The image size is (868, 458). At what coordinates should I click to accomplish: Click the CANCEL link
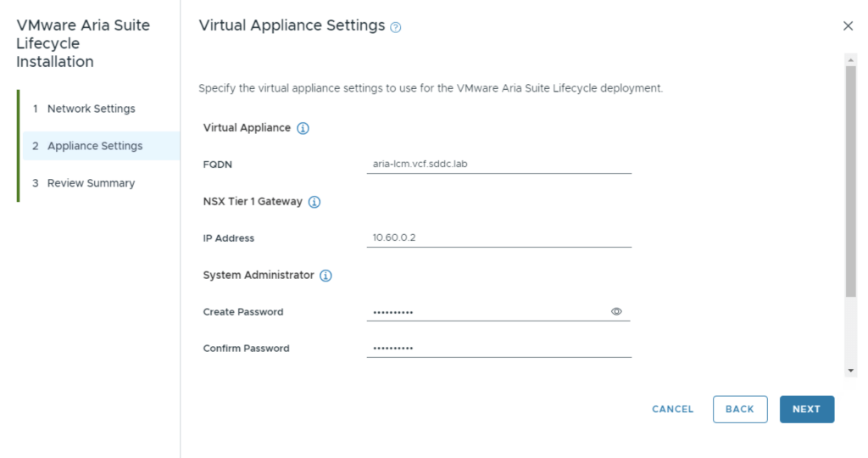(672, 409)
